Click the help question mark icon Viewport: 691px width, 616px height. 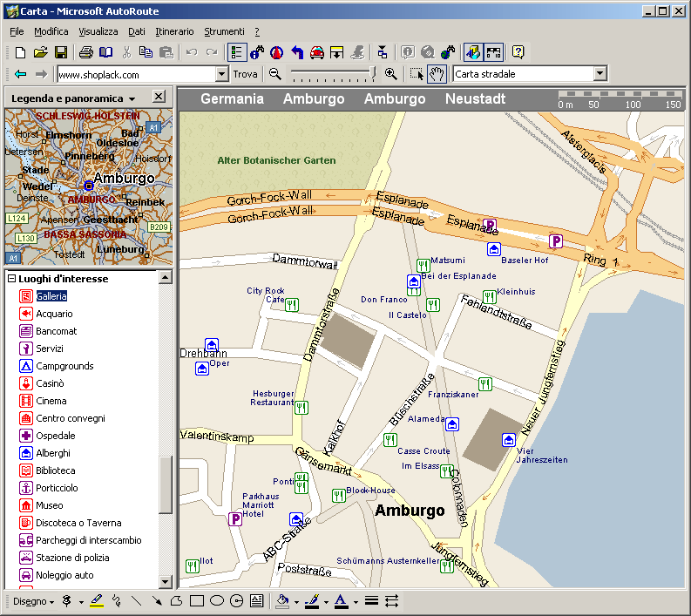coord(518,52)
